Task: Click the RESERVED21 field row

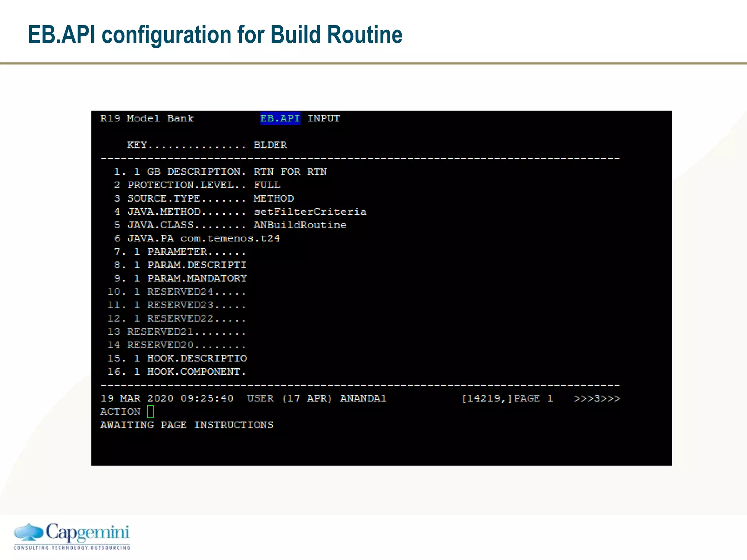Action: coord(177,332)
